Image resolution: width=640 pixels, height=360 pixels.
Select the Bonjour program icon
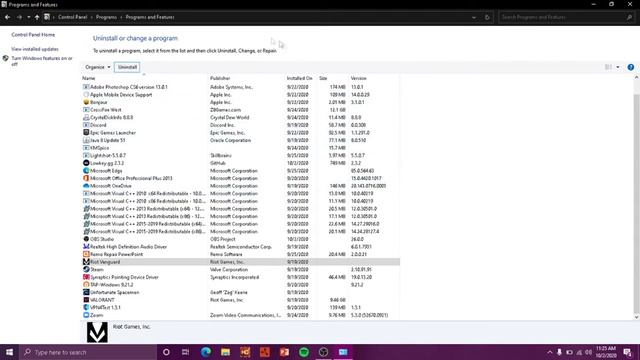pyautogui.click(x=86, y=102)
